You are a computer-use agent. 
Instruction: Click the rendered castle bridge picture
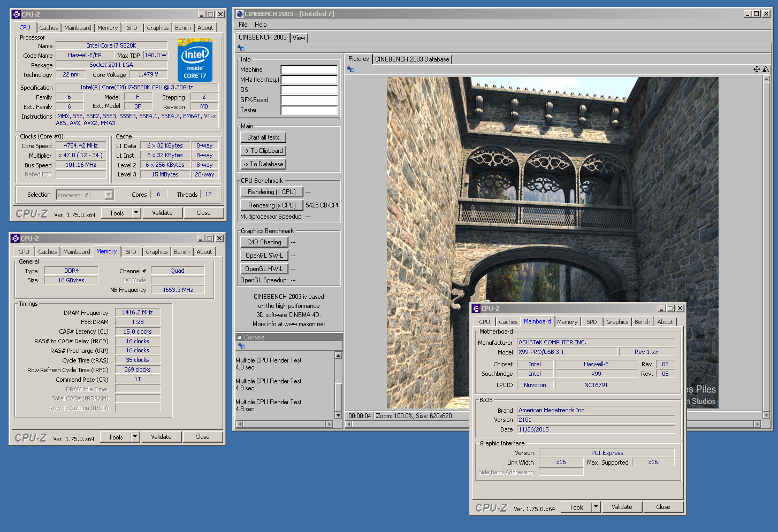(552, 243)
